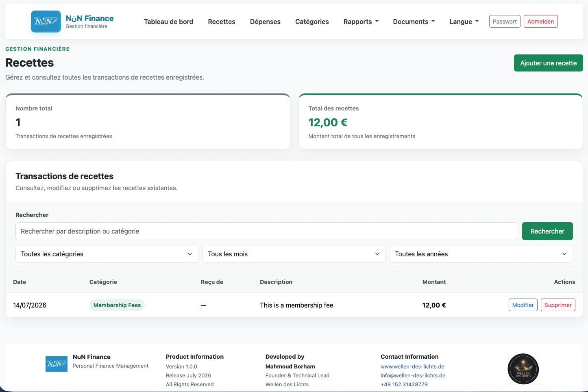Navigate to Catégories
The image size is (588, 392).
pyautogui.click(x=312, y=22)
